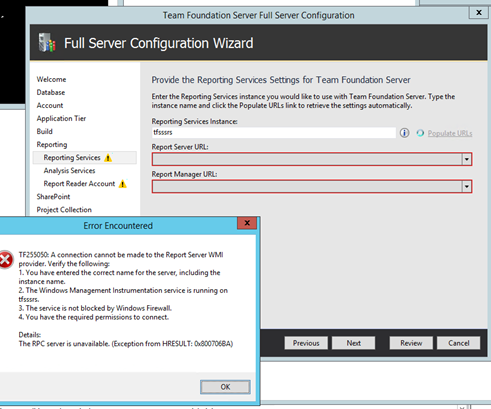The image size is (491, 409).
Task: Click the warning icon beside Reporting Services
Action: pos(108,158)
